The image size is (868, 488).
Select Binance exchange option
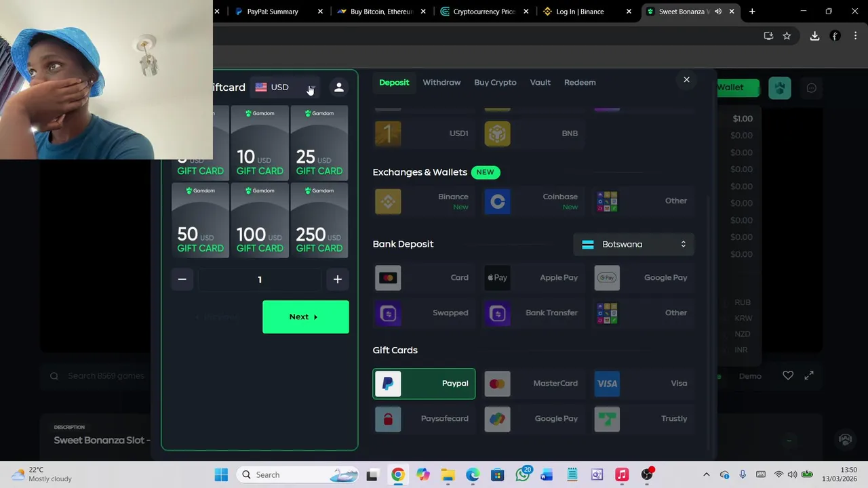tap(424, 201)
